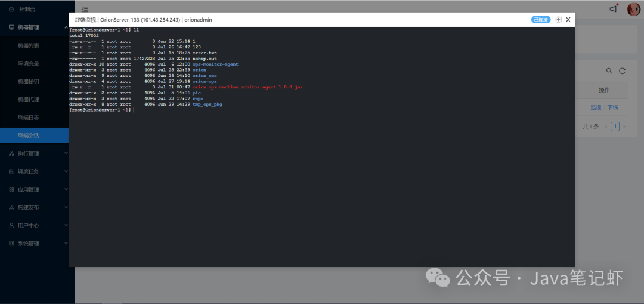Viewport: 644px width, 304px height.
Task: Click the terminal cursor on the last prompt line
Action: [134, 110]
